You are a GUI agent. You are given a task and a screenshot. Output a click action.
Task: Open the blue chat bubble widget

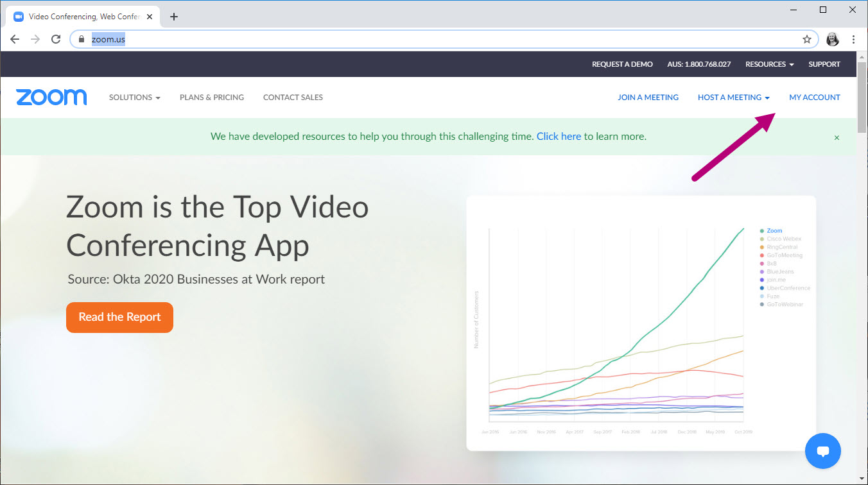coord(822,450)
